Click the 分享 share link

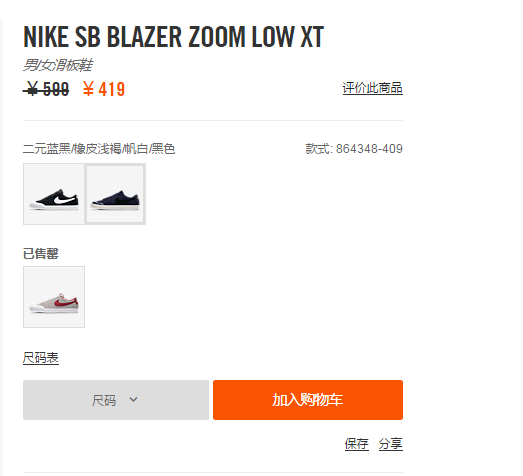pos(391,444)
